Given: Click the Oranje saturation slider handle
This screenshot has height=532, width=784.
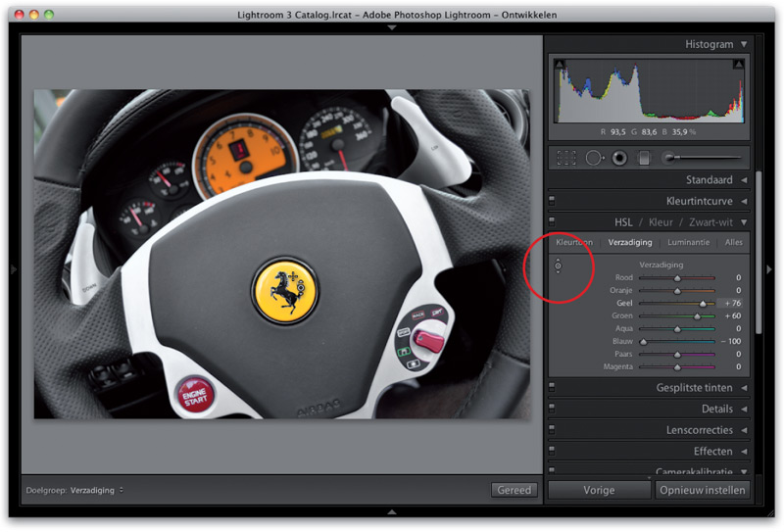Looking at the screenshot, I should 677,291.
